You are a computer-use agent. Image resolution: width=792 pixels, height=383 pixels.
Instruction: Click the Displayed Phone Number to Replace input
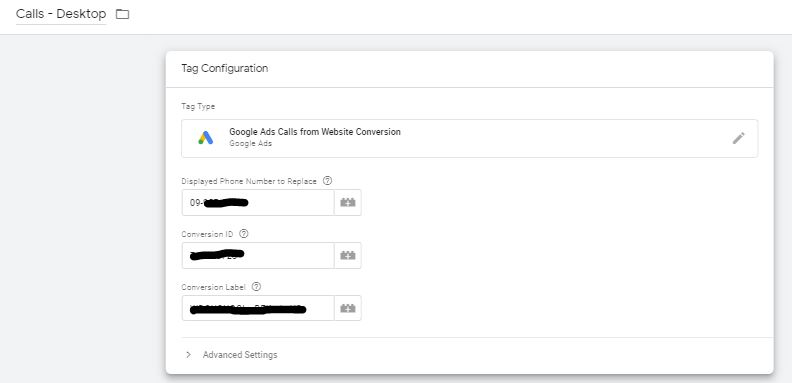tap(258, 203)
